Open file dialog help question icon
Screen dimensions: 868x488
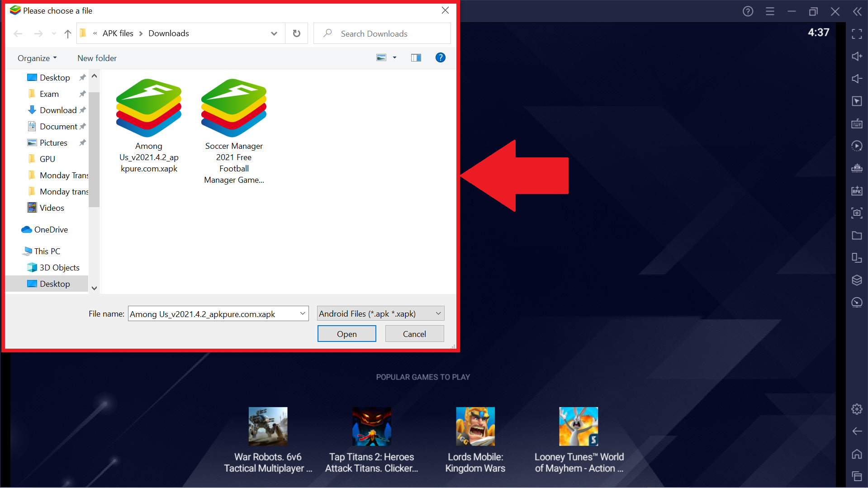tap(440, 58)
